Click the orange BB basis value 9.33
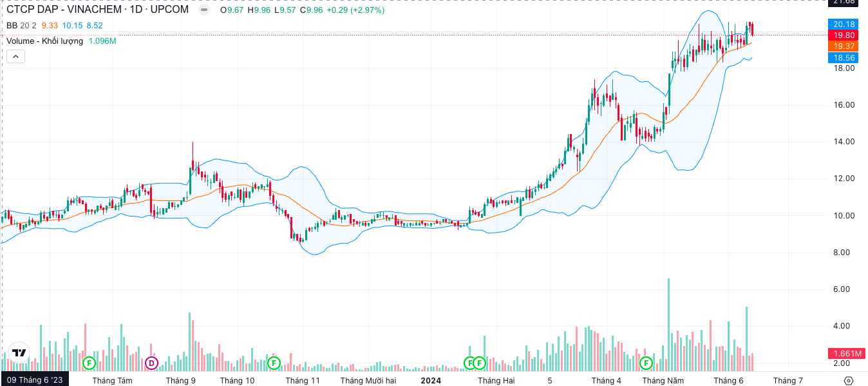Image resolution: width=868 pixels, height=386 pixels. 50,25
